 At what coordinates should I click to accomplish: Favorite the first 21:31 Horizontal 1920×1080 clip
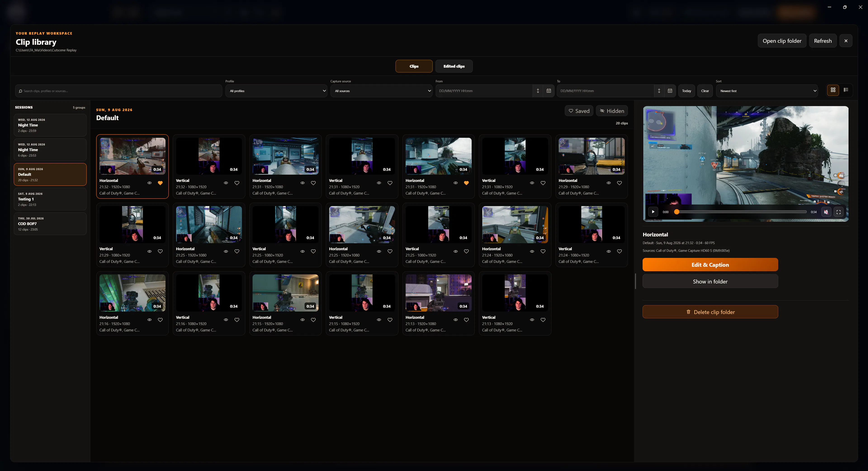(313, 183)
